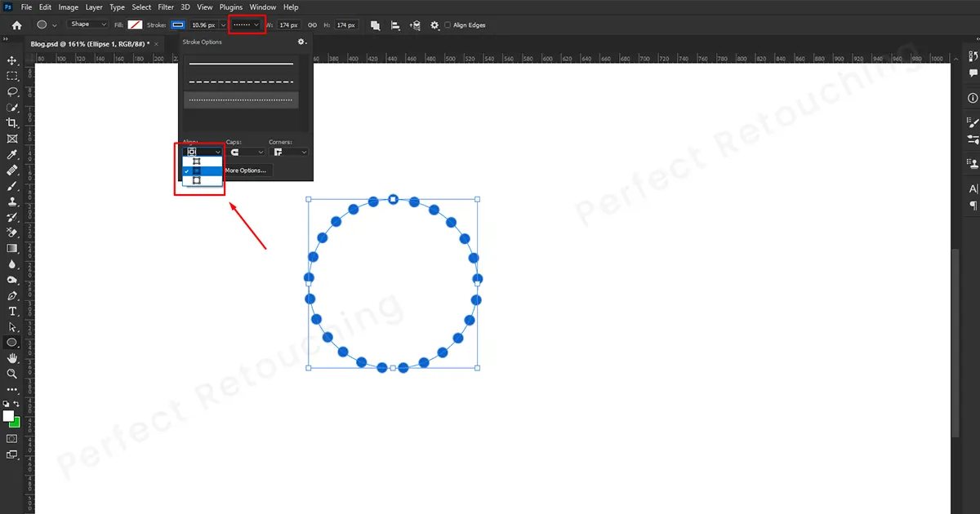Switch to the Hand tool
Screen dimensions: 980x514
pos(12,358)
